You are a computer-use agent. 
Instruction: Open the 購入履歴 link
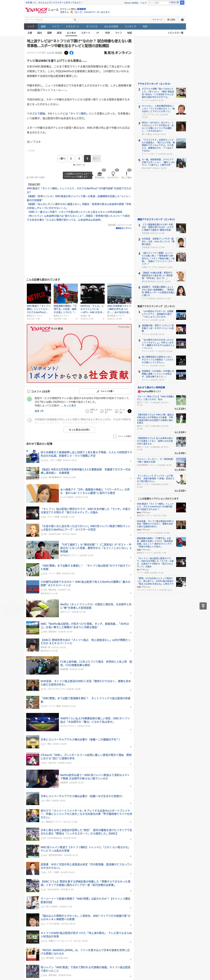171,19
